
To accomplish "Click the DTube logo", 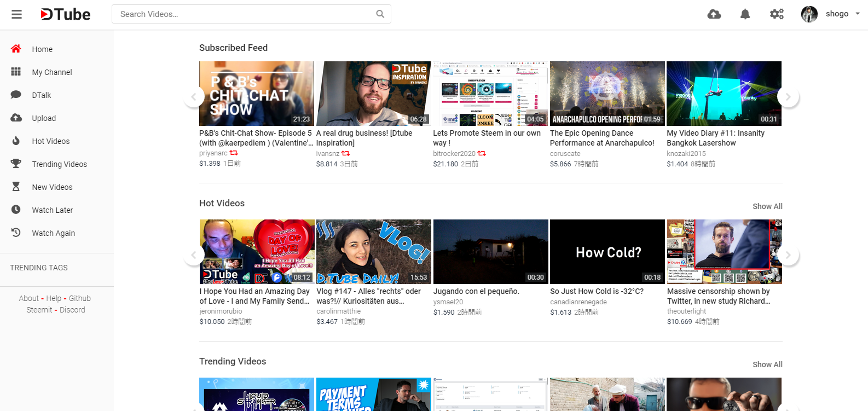I will 66,14.
